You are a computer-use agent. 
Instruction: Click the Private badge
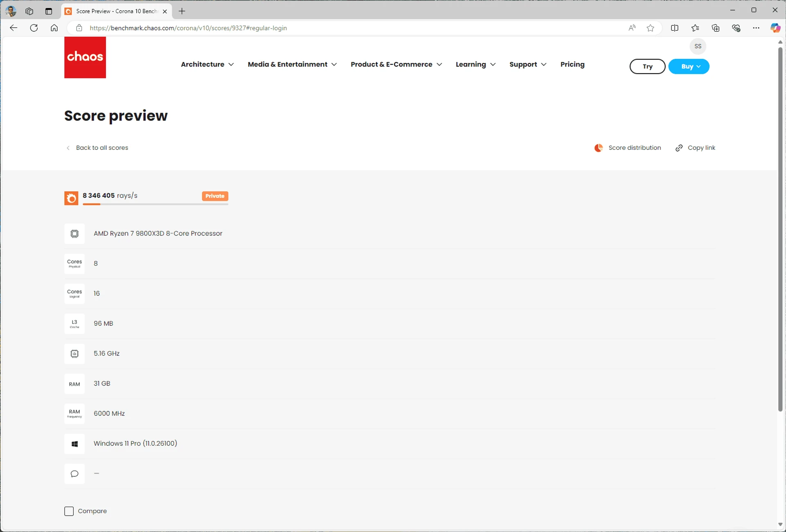click(x=215, y=196)
